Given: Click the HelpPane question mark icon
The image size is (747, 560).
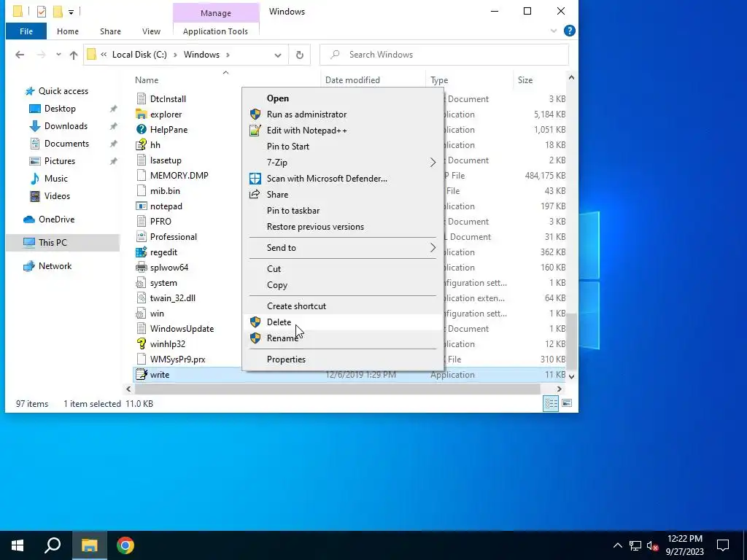Looking at the screenshot, I should 141,130.
